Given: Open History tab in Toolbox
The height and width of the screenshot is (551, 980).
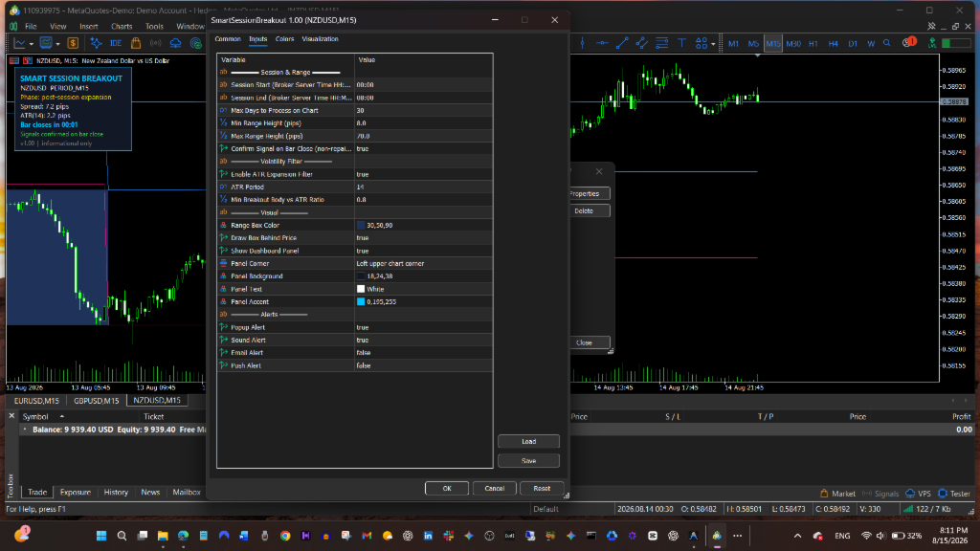Looking at the screenshot, I should (x=116, y=493).
